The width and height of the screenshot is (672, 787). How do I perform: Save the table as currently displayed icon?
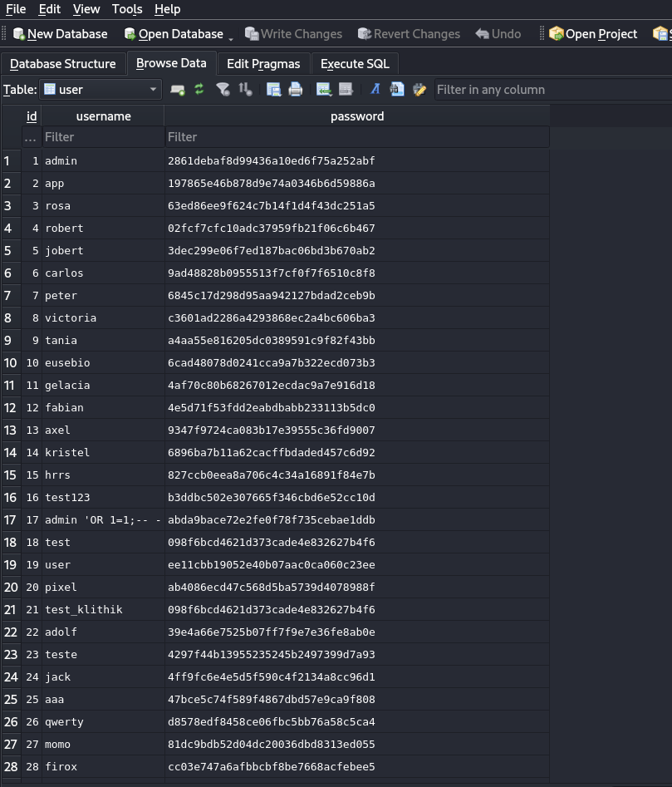273,90
